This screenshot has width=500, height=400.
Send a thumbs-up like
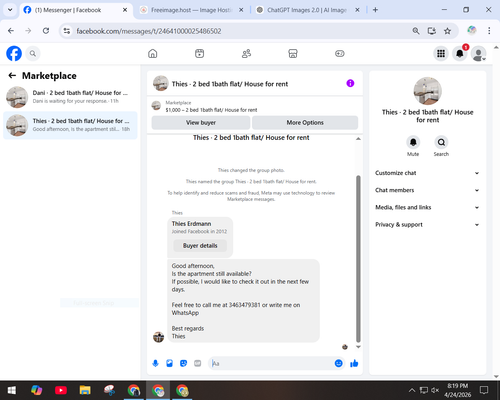tap(354, 363)
